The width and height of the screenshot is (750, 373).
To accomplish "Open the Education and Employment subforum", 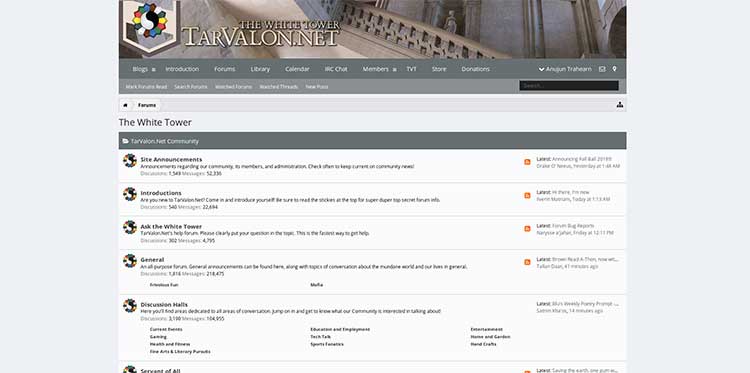I will pyautogui.click(x=340, y=329).
